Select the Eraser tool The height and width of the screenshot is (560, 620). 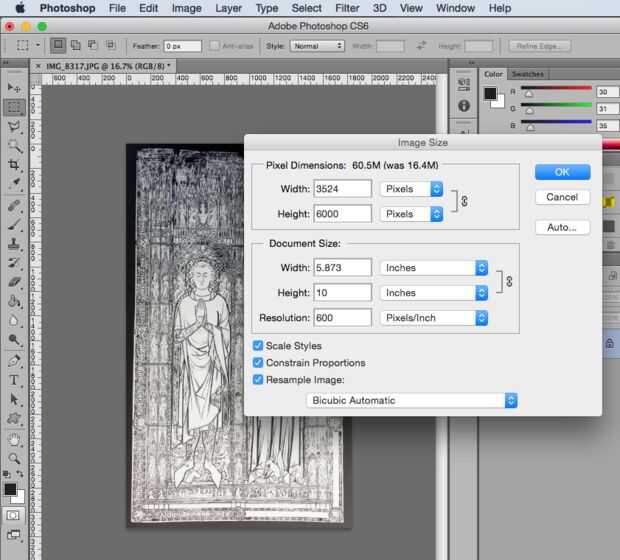tap(14, 282)
